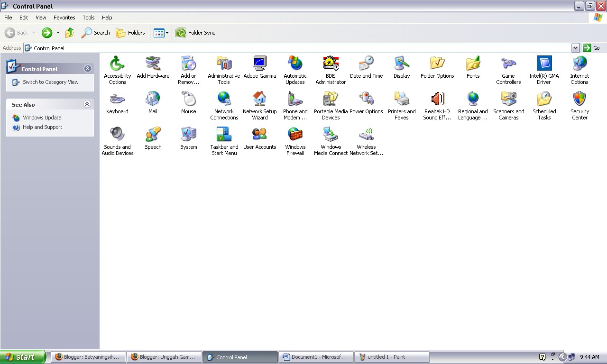Open Scheduled Tasks
607x364 pixels.
pyautogui.click(x=544, y=105)
